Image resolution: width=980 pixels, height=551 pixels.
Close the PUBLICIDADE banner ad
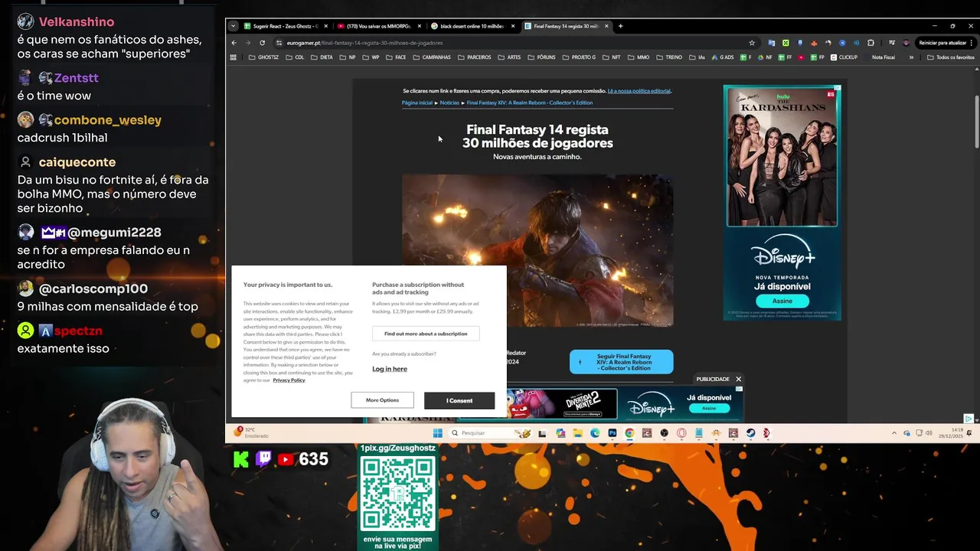(738, 379)
